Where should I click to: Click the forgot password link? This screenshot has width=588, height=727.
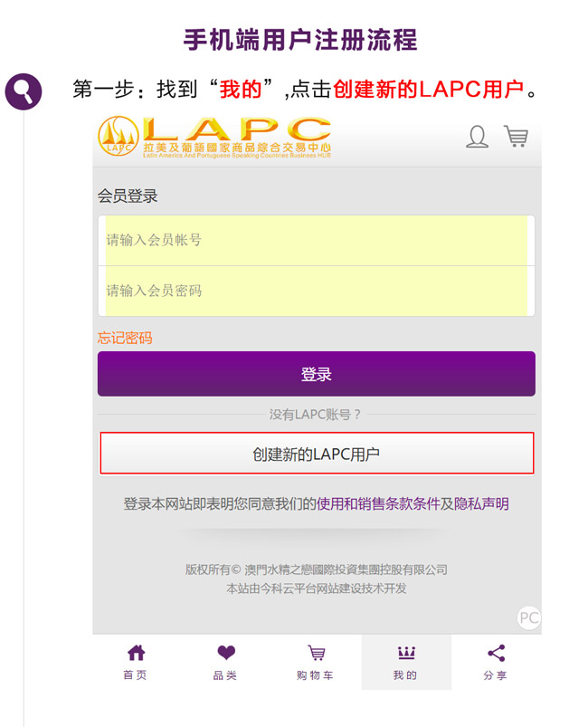pyautogui.click(x=125, y=338)
